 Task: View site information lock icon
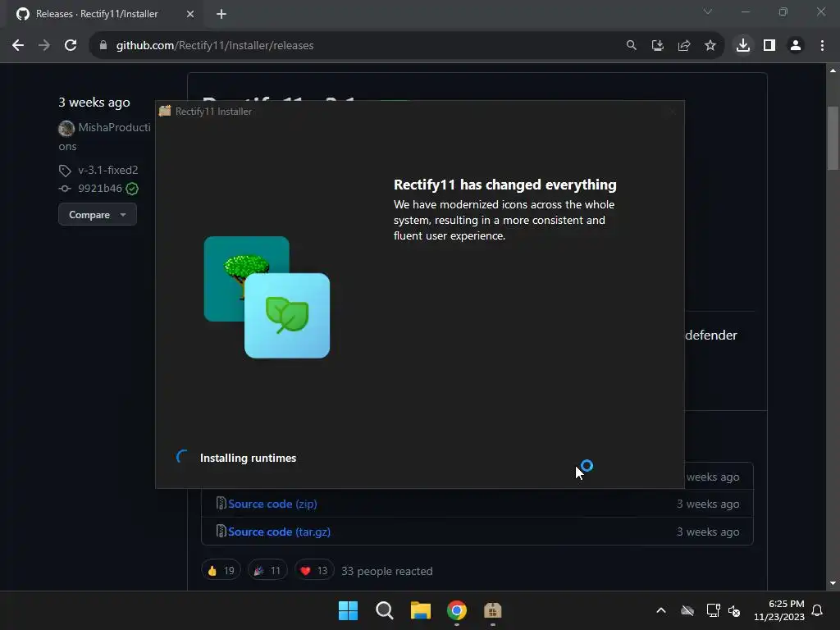click(x=103, y=46)
